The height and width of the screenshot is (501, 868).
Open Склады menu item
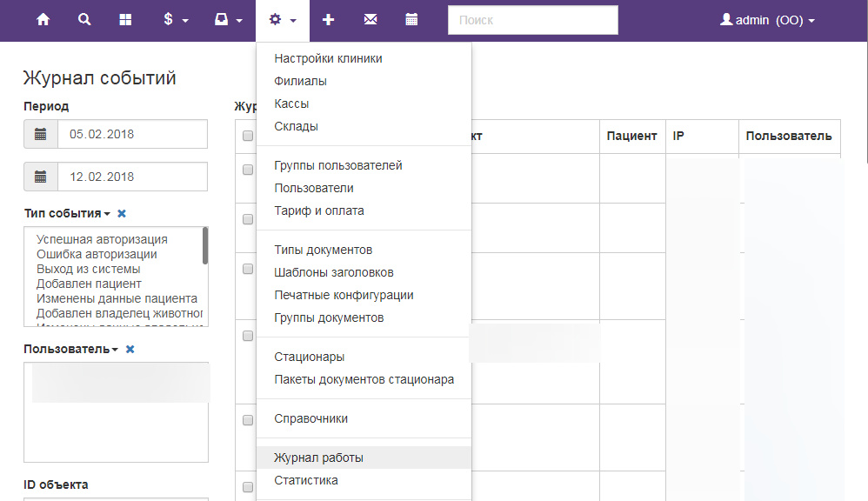tap(364, 126)
